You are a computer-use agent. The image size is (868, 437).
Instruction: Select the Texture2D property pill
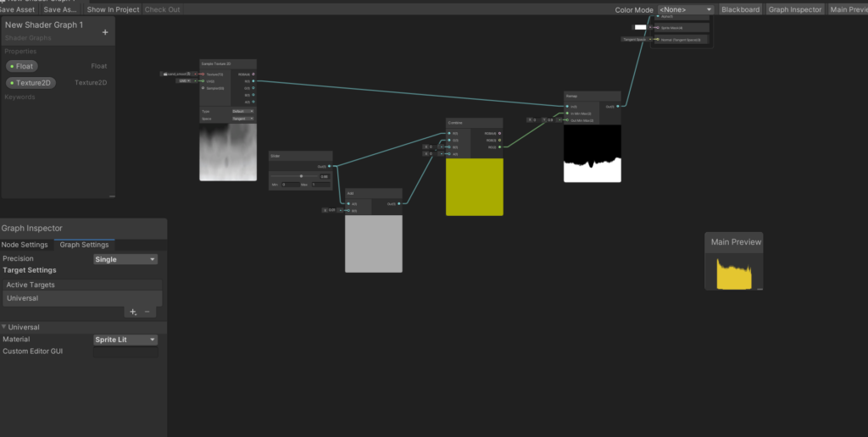pos(31,83)
